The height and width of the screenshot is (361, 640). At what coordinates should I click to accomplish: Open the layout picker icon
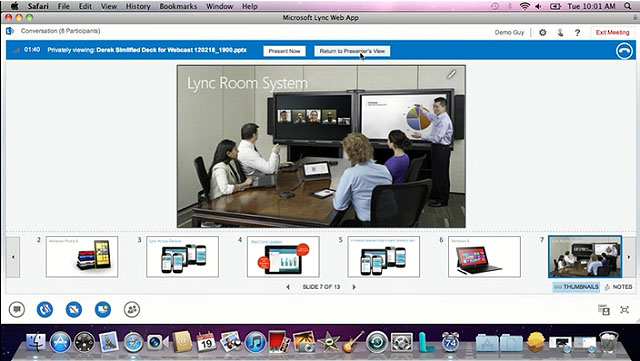click(604, 310)
